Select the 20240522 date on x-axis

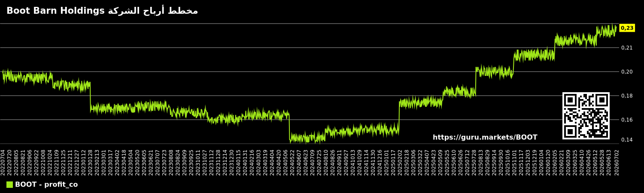point(293,162)
